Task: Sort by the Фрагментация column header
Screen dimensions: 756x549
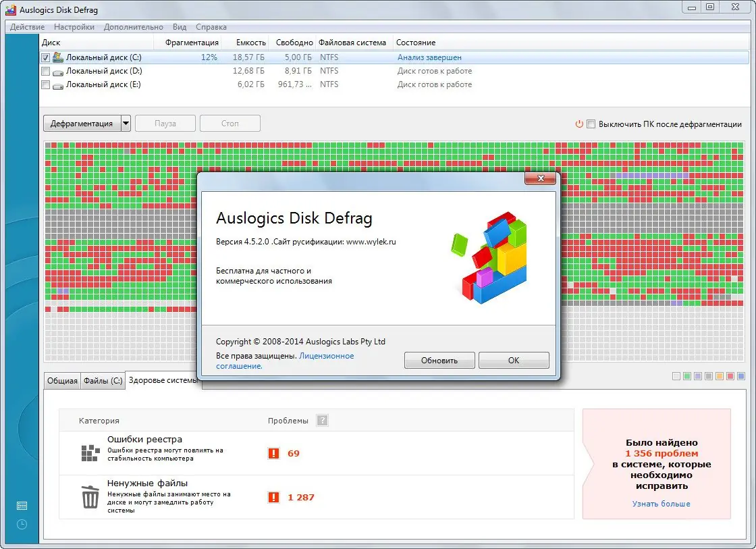Action: pyautogui.click(x=188, y=43)
